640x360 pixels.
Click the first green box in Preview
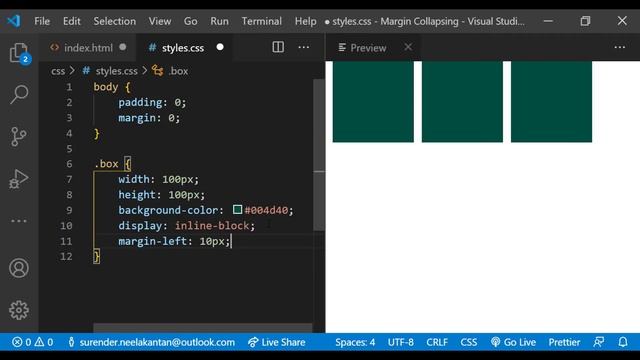coord(373,102)
